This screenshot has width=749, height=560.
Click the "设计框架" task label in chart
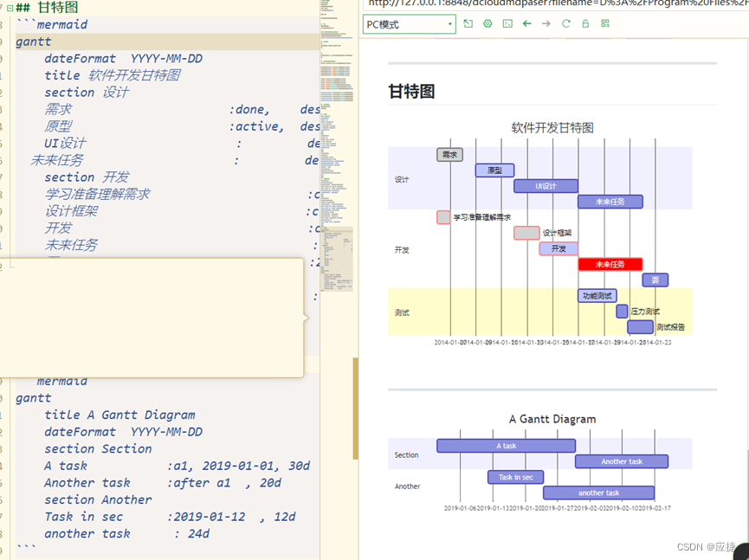coord(557,233)
